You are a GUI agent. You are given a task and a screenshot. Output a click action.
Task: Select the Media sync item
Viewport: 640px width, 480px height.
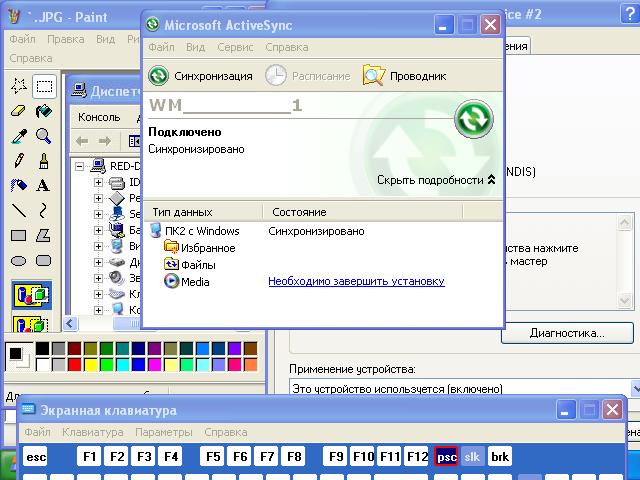coord(187,282)
